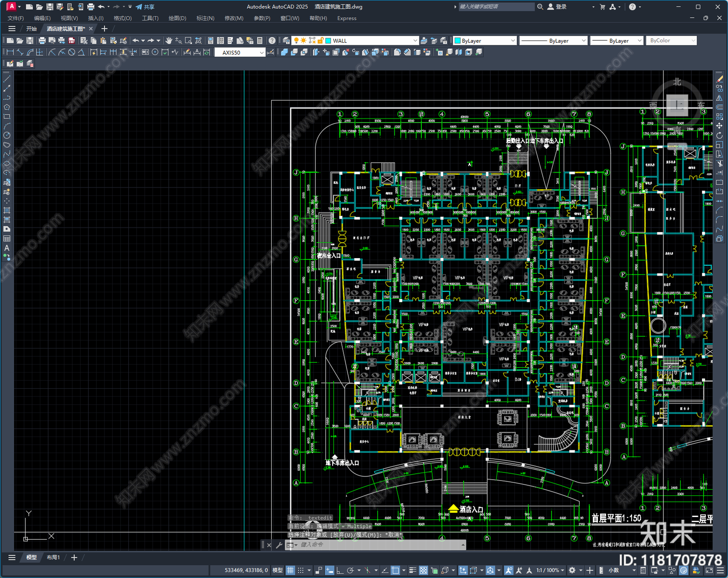Click the Plot (print) icon in toolbar
728x578 pixels.
42,41
